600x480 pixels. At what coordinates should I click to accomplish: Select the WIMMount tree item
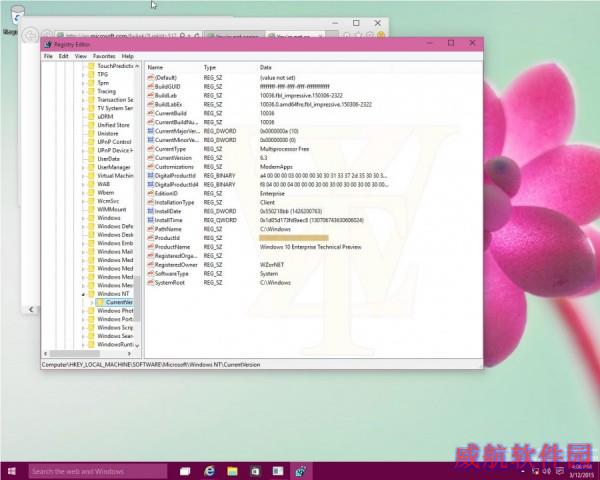pos(111,209)
